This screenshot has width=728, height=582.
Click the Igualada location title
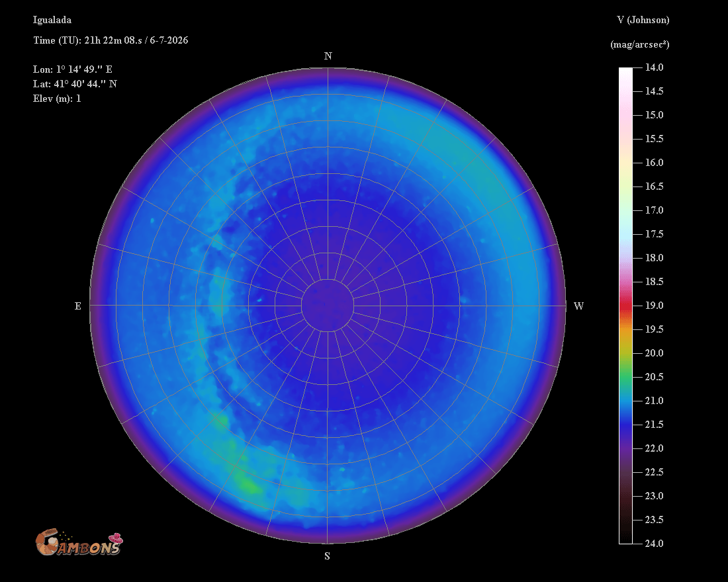52,20
